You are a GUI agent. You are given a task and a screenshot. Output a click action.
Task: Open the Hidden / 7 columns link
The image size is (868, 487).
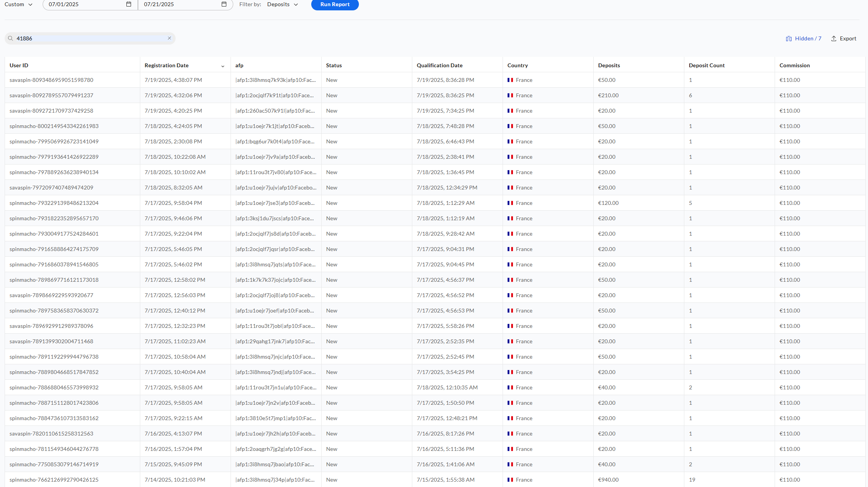(808, 38)
